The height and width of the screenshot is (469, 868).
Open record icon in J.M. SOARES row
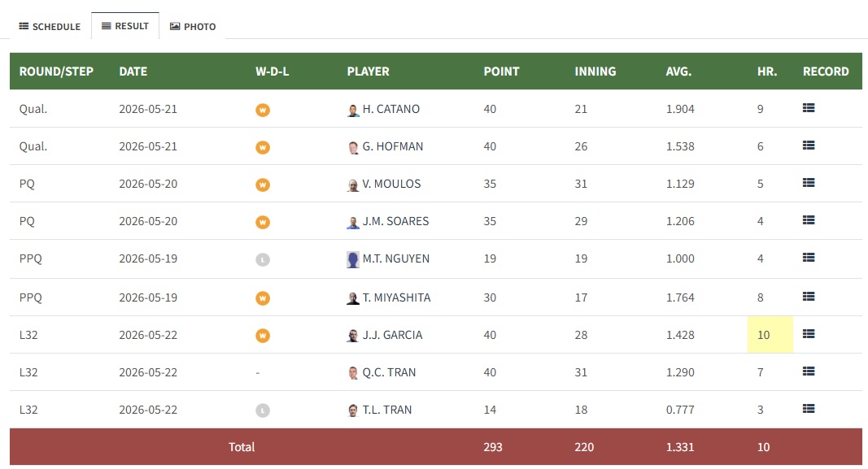809,220
